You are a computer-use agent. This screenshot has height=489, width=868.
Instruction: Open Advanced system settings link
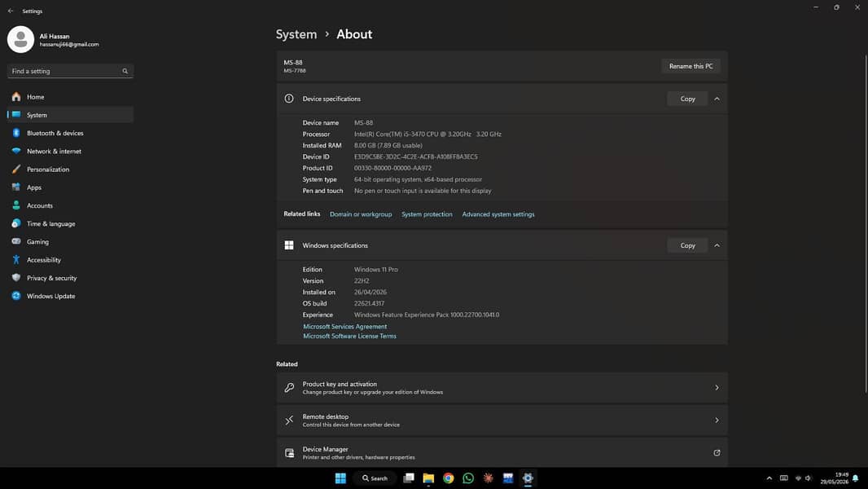(498, 214)
